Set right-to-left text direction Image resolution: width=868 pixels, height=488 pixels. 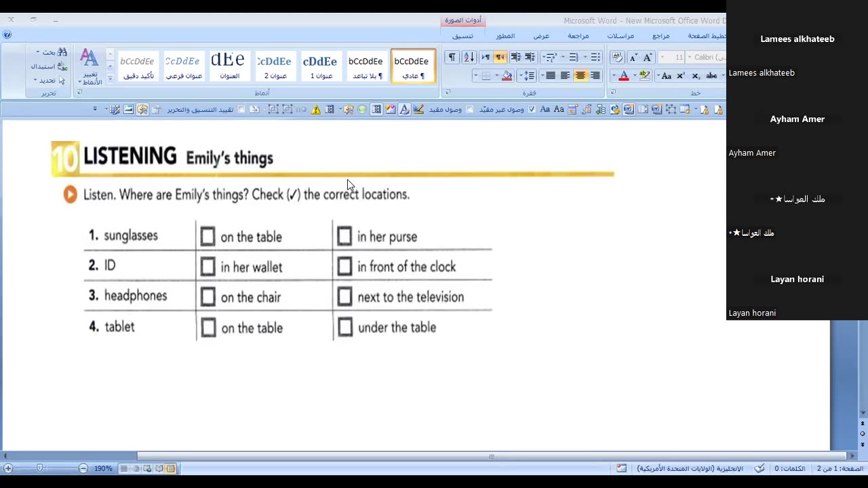pyautogui.click(x=500, y=57)
